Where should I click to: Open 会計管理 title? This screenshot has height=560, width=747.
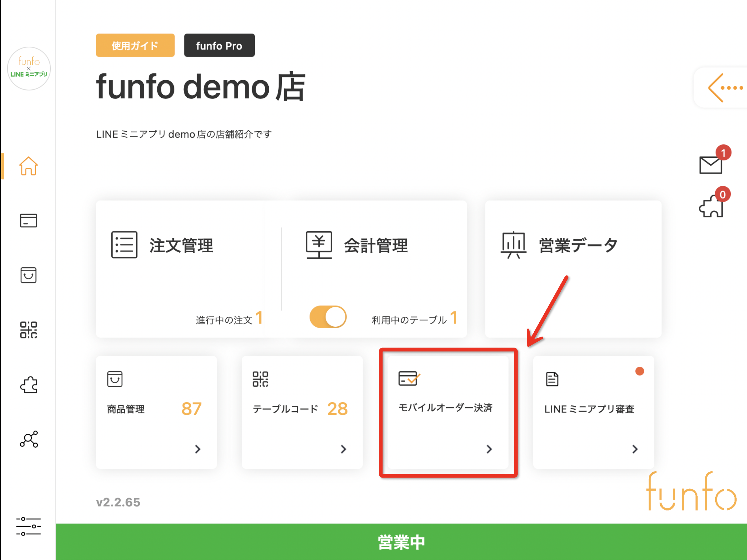(x=376, y=245)
